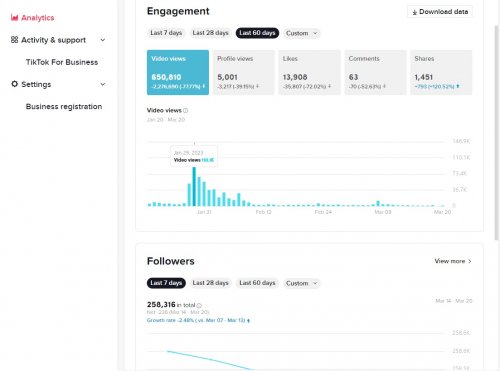The width and height of the screenshot is (500, 371).
Task: Select the Comments metric card
Action: pyautogui.click(x=375, y=72)
